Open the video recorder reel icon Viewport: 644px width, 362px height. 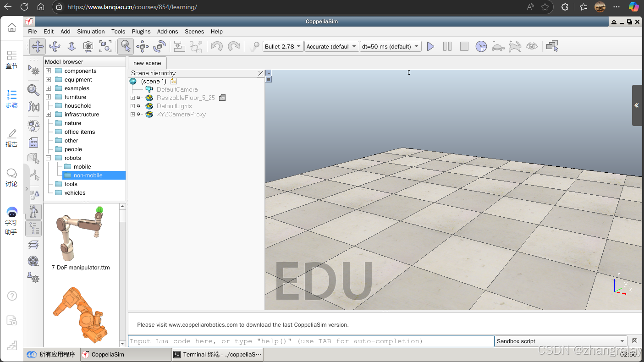click(x=33, y=261)
